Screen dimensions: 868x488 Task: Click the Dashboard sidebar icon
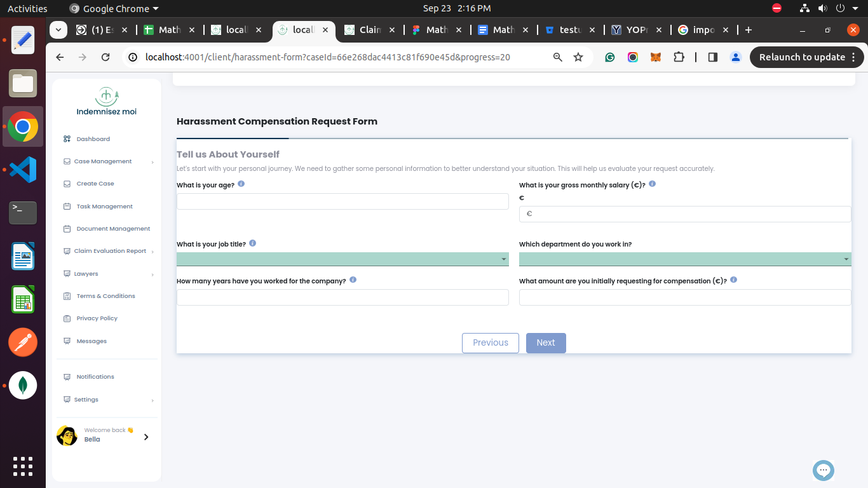pos(67,139)
